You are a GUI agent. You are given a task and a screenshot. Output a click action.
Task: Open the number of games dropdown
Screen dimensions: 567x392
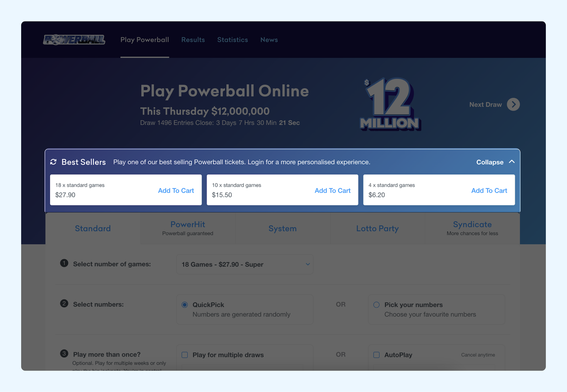pyautogui.click(x=245, y=264)
